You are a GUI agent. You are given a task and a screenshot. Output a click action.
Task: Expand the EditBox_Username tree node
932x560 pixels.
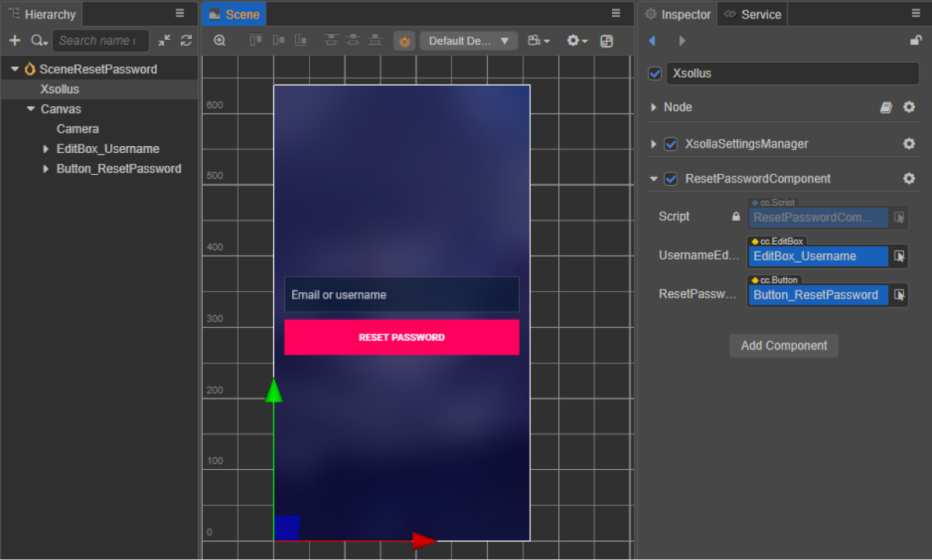click(x=46, y=149)
